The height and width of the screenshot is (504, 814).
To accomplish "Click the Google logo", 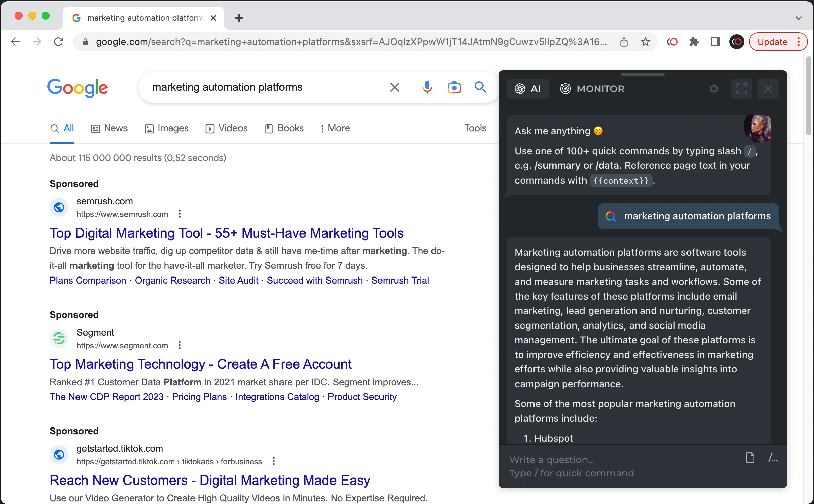I will click(x=78, y=88).
